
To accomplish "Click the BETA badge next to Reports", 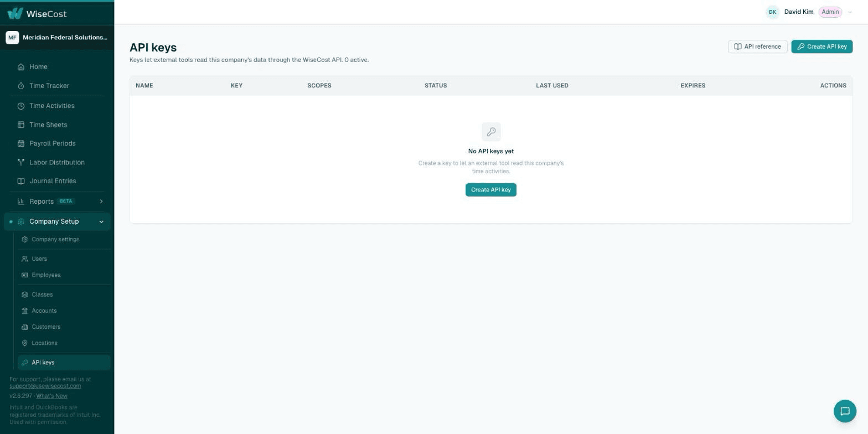I will [66, 201].
